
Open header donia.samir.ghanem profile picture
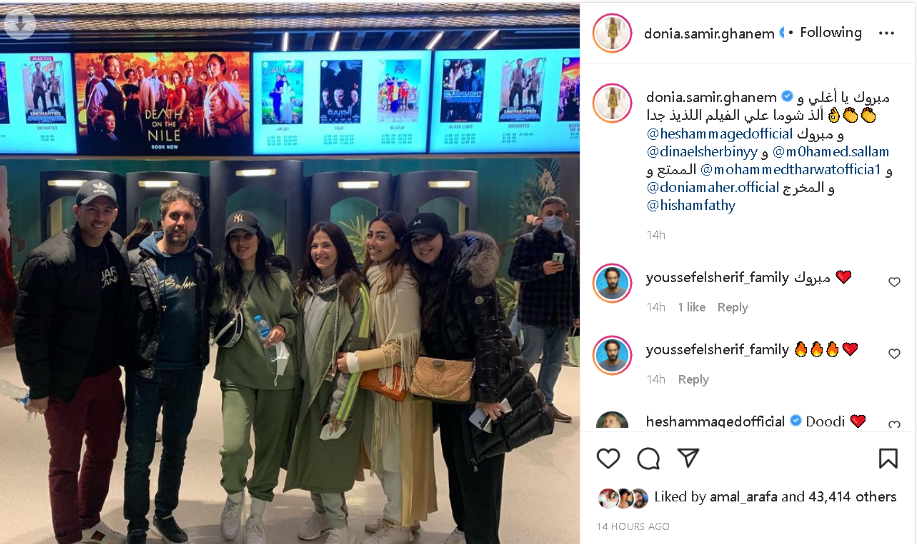612,33
